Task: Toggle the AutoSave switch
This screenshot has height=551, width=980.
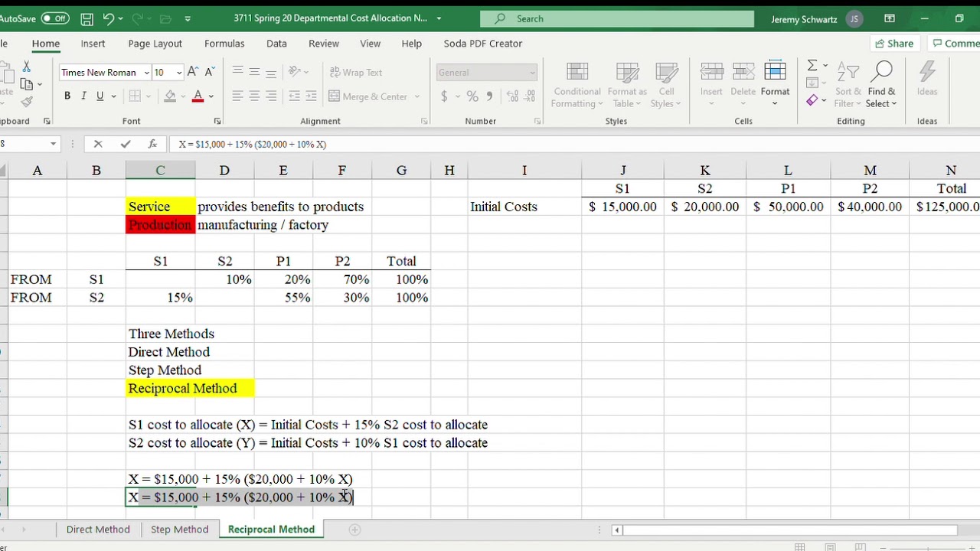Action: [55, 18]
